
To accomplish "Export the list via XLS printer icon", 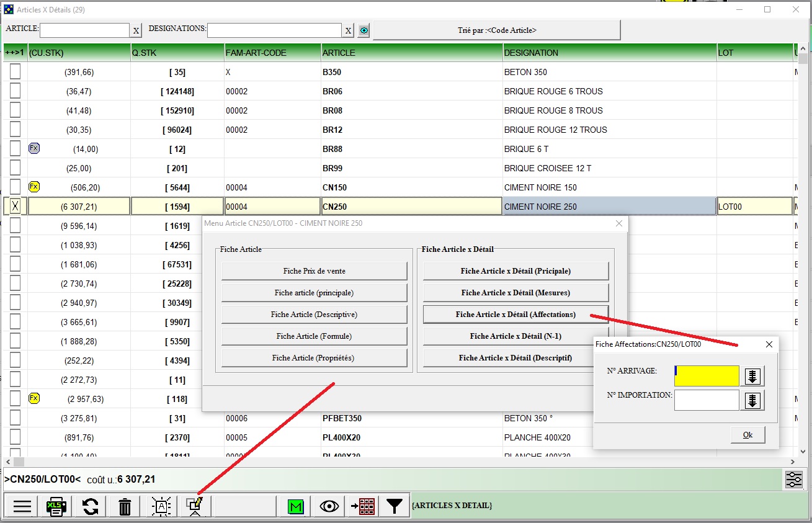I will pos(56,506).
